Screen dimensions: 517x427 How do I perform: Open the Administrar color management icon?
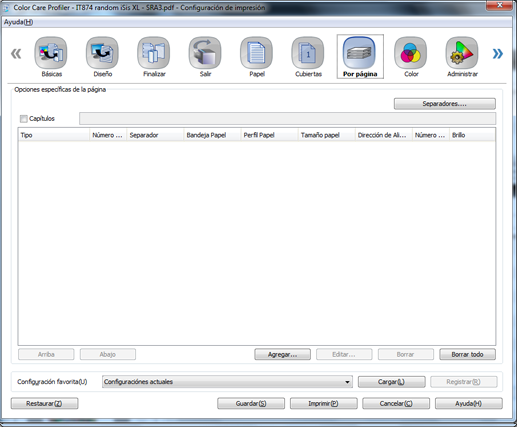(462, 53)
